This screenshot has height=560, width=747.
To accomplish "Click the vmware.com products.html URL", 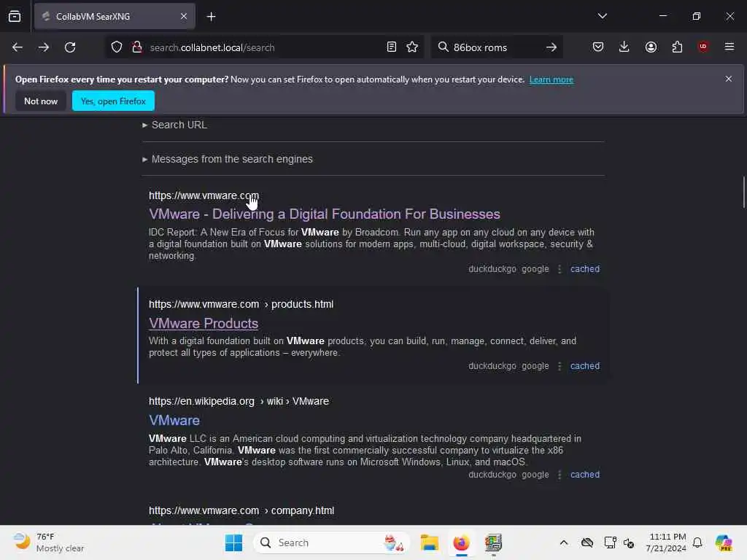I will click(x=241, y=304).
